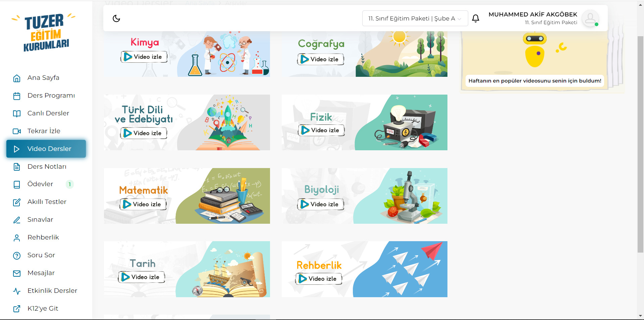Open the Biyoloji course thumbnail image
Screen dimensions: 644x320
coord(365,196)
